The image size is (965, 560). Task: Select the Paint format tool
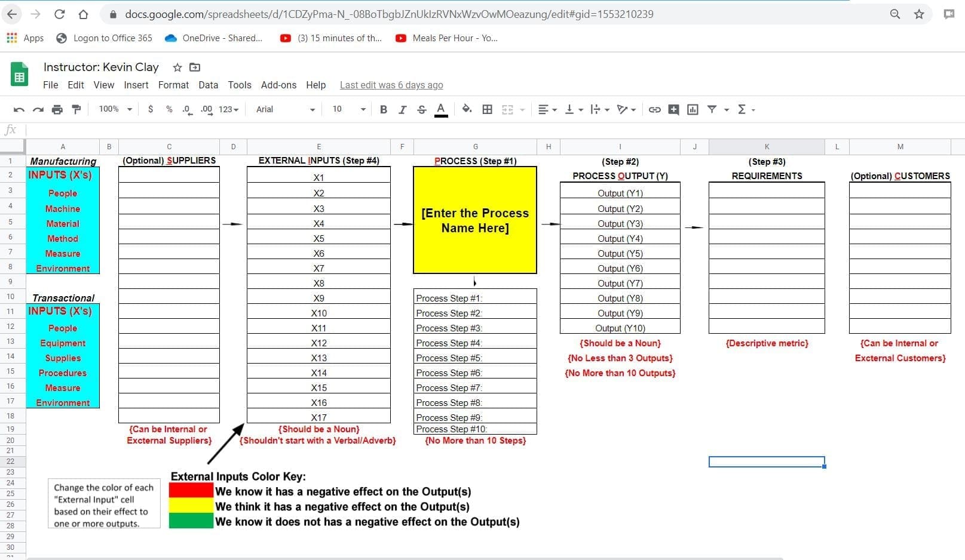pyautogui.click(x=76, y=109)
